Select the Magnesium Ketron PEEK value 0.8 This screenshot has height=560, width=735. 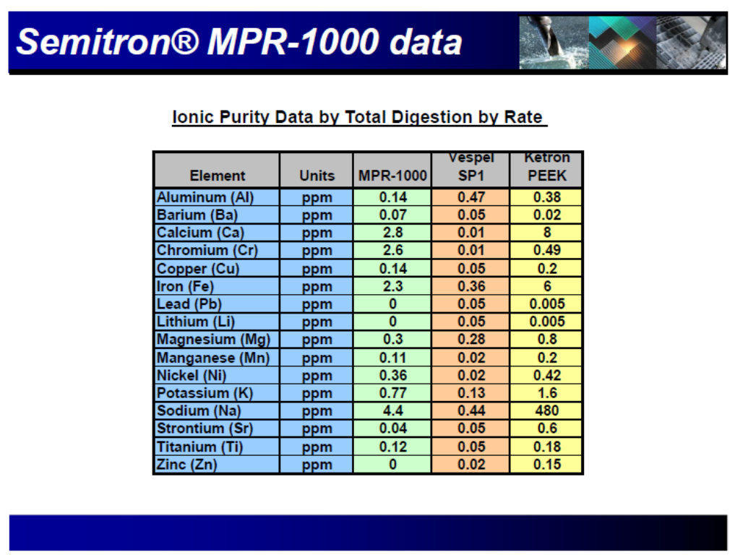coord(546,340)
